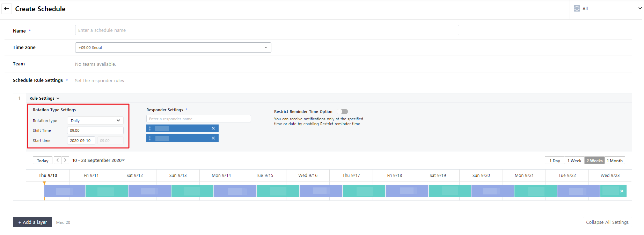Image resolution: width=644 pixels, height=235 pixels.
Task: Click the drag handle of the second responder
Action: click(150, 138)
